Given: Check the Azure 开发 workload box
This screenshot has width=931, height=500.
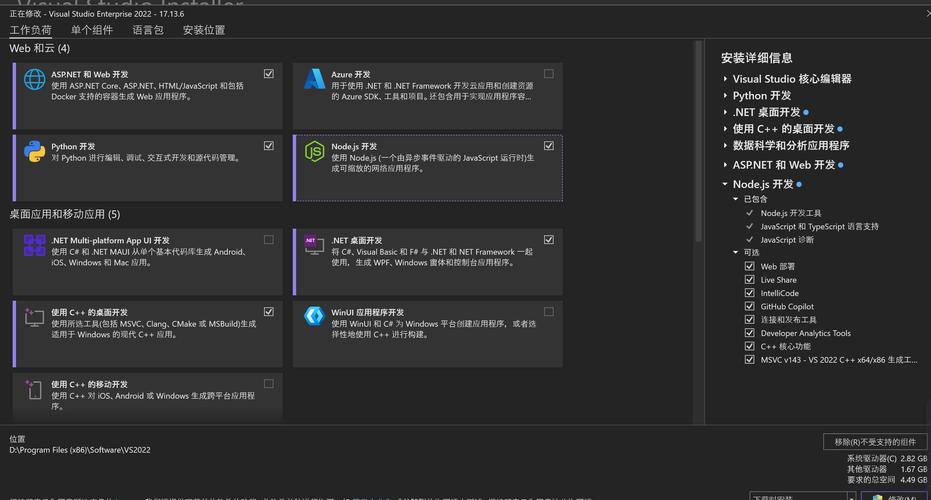Looking at the screenshot, I should coord(549,74).
